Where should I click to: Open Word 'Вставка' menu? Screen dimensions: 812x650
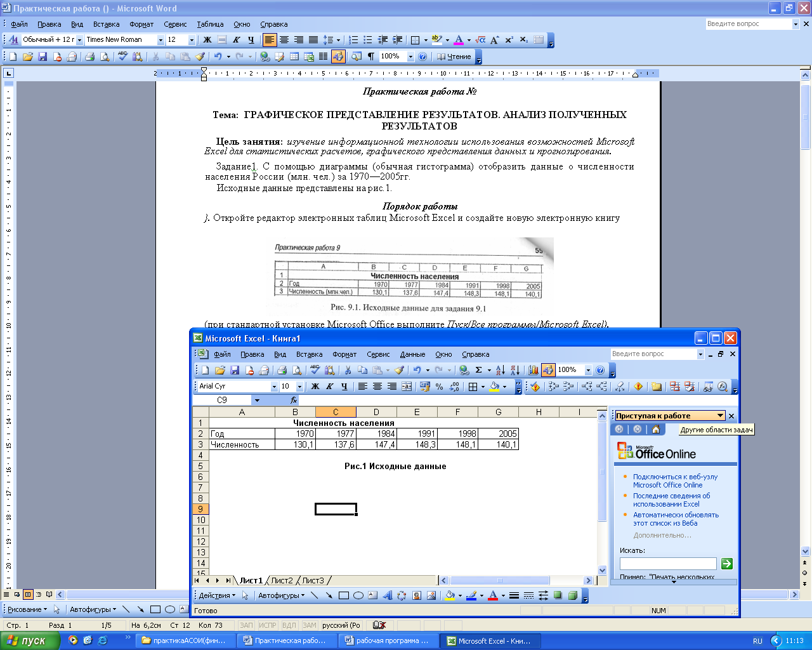(x=106, y=24)
